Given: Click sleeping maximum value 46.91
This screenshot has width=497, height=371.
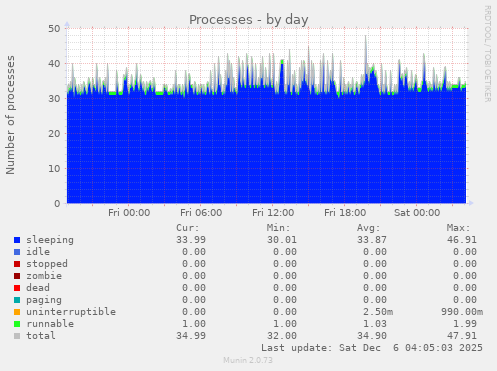Looking at the screenshot, I should coord(462,240).
